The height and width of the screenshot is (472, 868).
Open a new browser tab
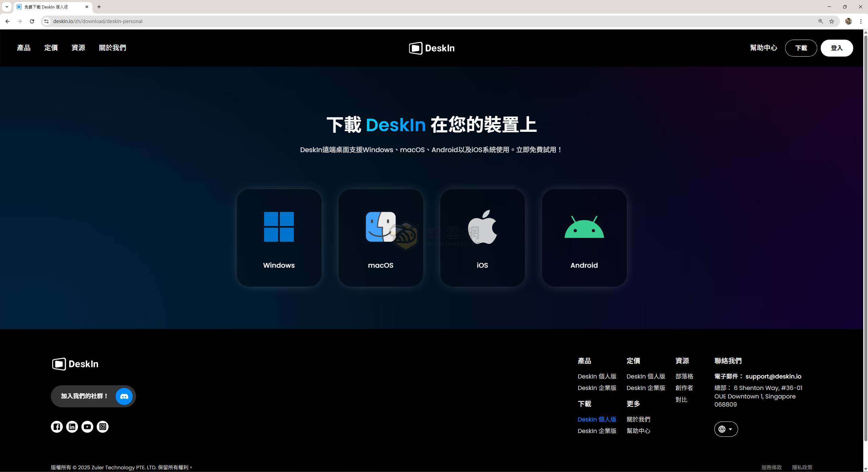coord(99,7)
